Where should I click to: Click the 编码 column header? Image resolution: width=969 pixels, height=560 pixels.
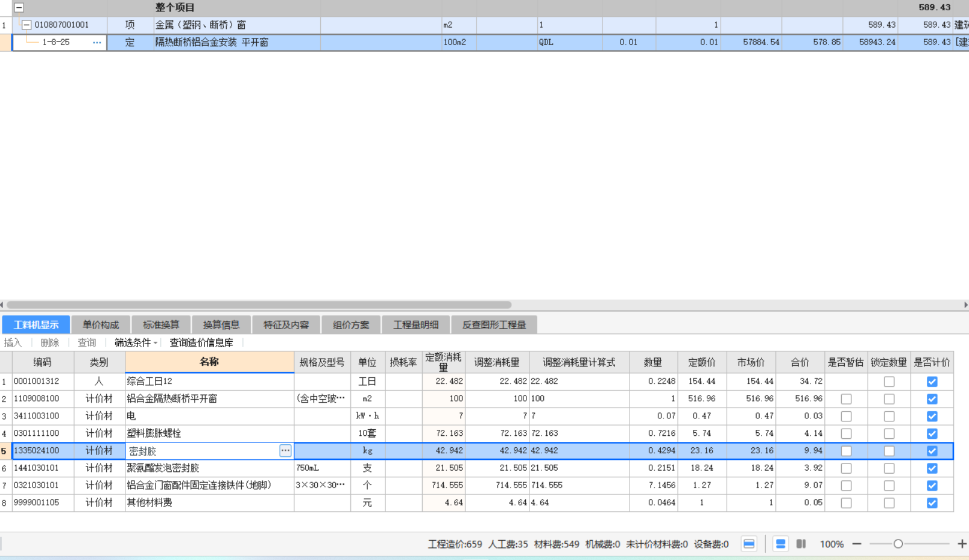click(x=42, y=362)
